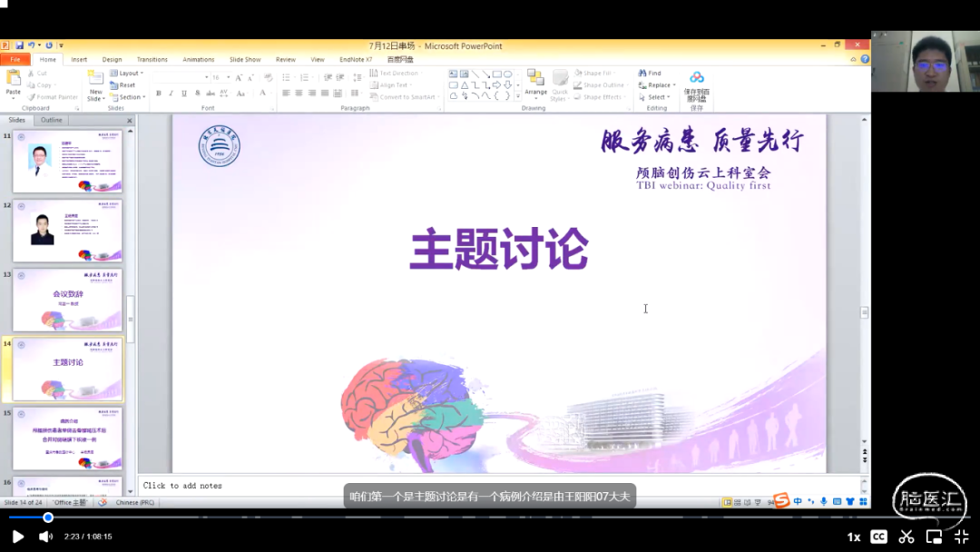
Task: Click the video progress slider handle
Action: coord(48,517)
